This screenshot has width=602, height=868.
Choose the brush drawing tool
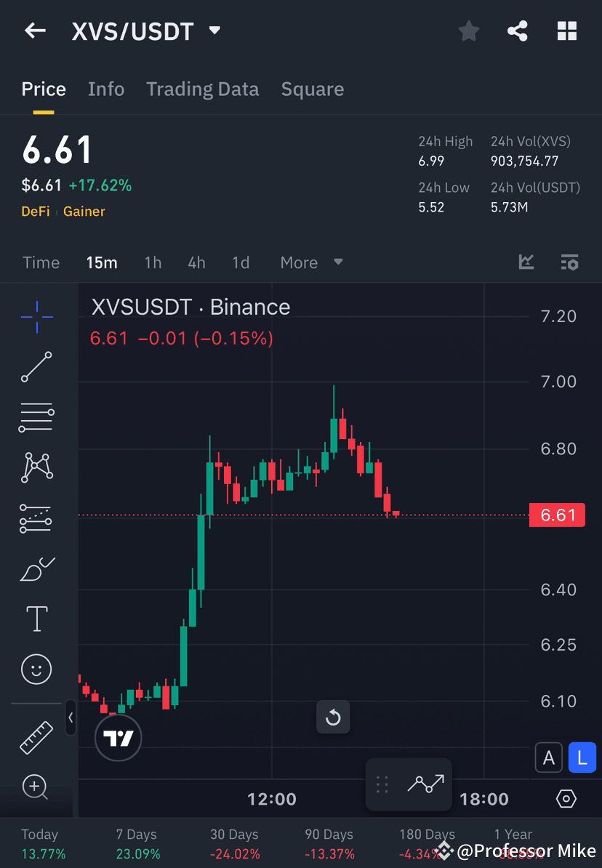(36, 569)
